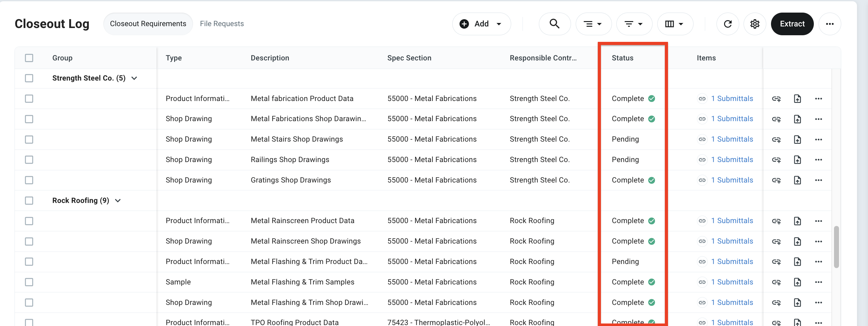This screenshot has height=326, width=868.
Task: Open the top-right more options ellipsis
Action: click(829, 24)
